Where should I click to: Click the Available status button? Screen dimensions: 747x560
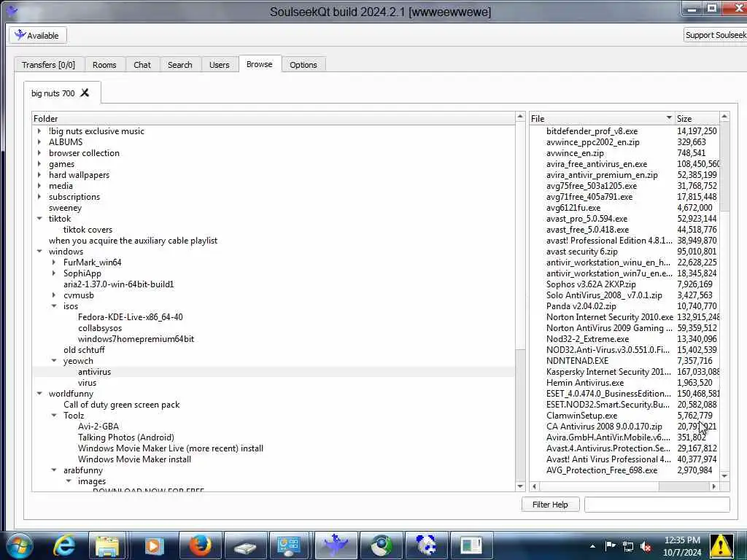click(x=38, y=35)
